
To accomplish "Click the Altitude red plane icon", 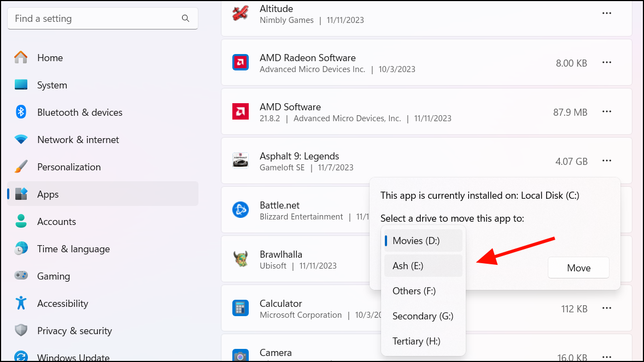I will (240, 13).
